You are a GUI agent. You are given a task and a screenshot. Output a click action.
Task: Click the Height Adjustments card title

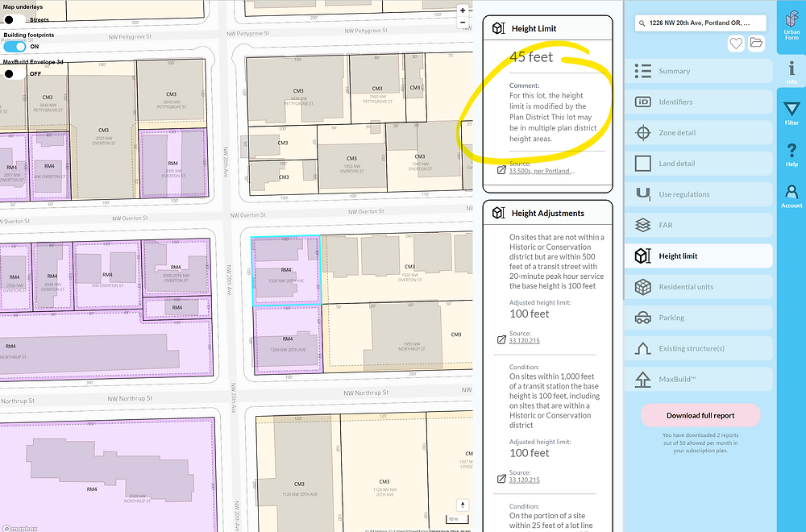[547, 214]
